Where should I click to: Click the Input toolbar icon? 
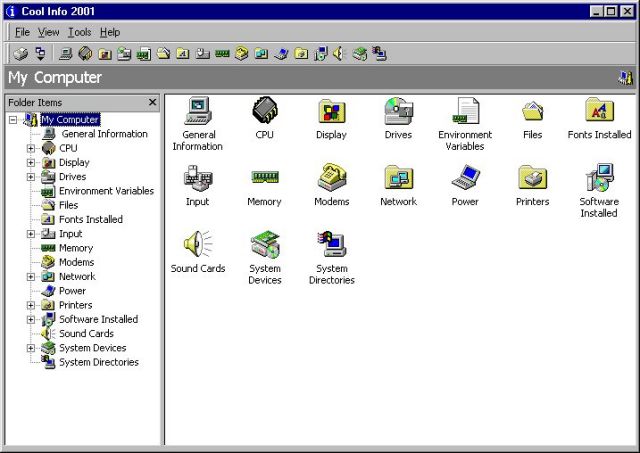[x=202, y=53]
